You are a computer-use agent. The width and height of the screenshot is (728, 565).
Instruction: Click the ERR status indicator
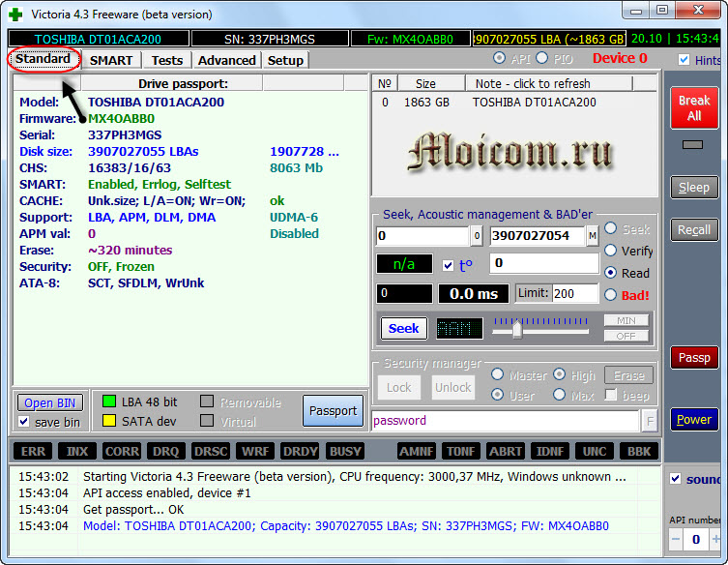34,451
